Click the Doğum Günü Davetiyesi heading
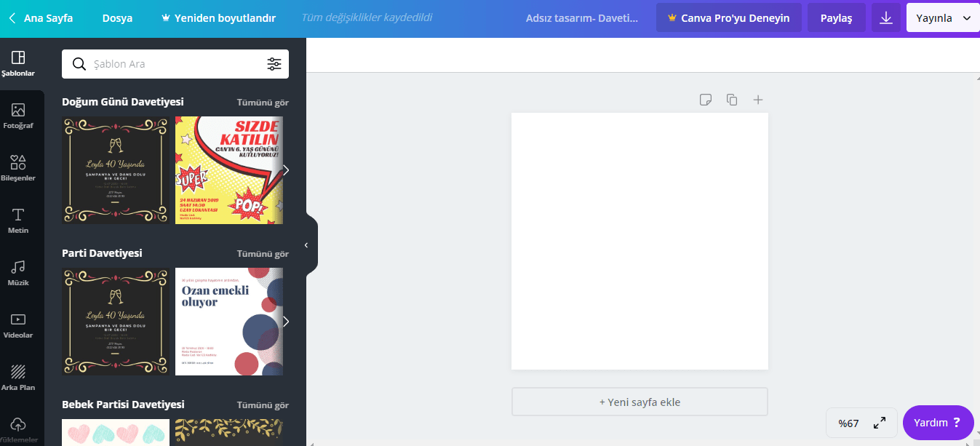Viewport: 980px width, 446px height. click(123, 102)
